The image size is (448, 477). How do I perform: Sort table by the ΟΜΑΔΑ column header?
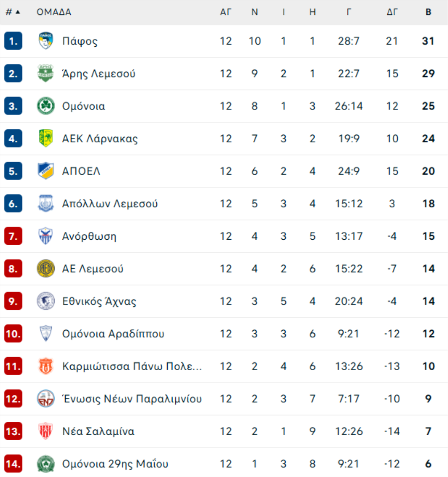tap(54, 12)
